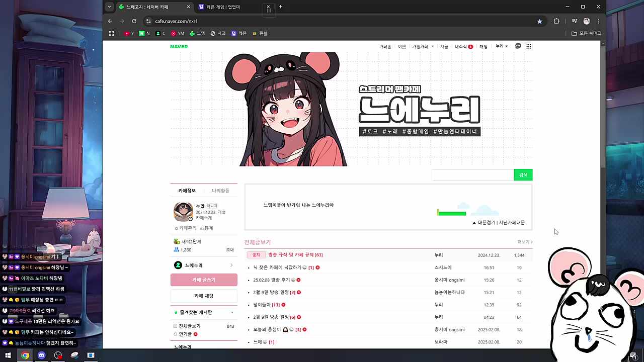Open post '넹이들아'

[x=262, y=305]
